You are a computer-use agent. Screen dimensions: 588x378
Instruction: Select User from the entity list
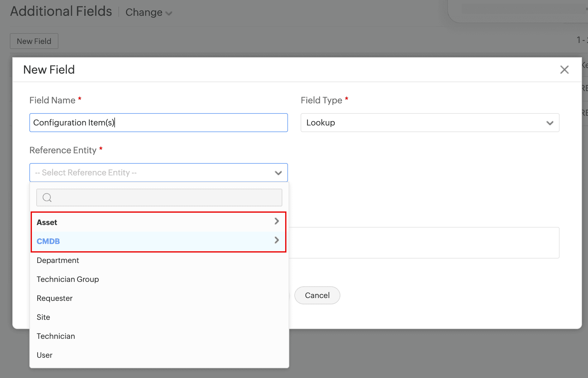click(45, 355)
